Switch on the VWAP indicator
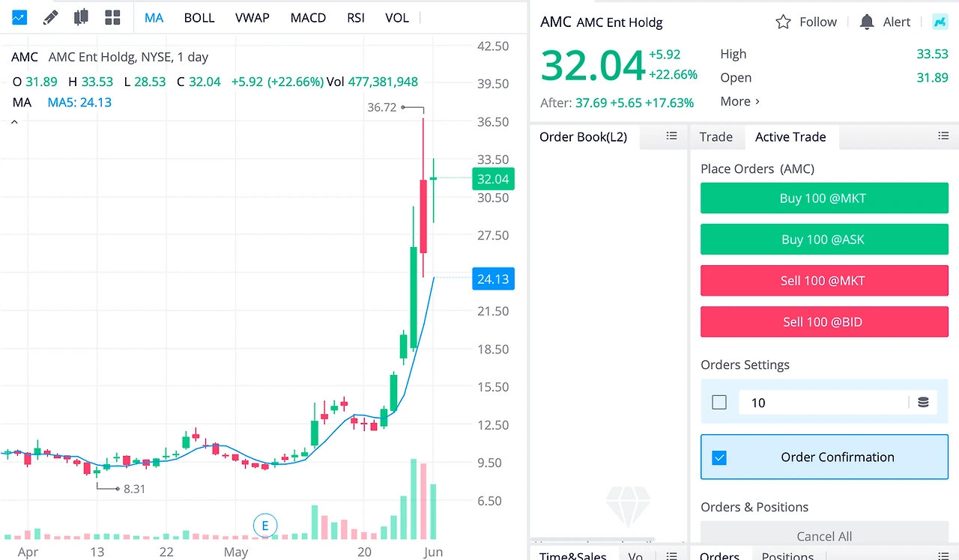 (x=252, y=17)
